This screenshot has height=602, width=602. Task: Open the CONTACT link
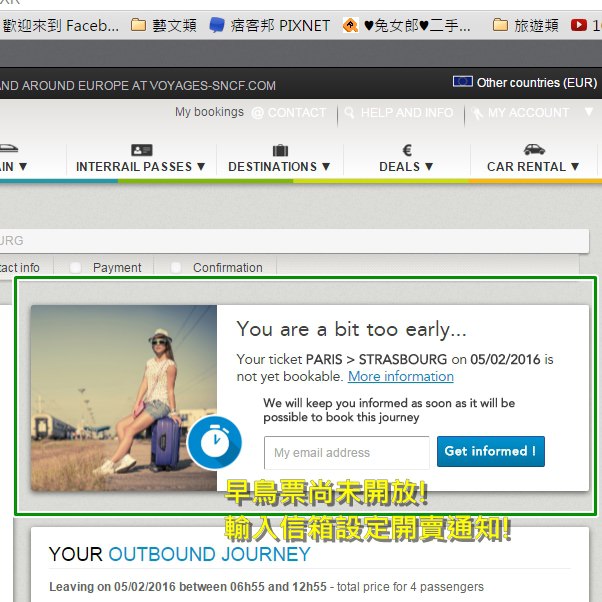point(297,112)
